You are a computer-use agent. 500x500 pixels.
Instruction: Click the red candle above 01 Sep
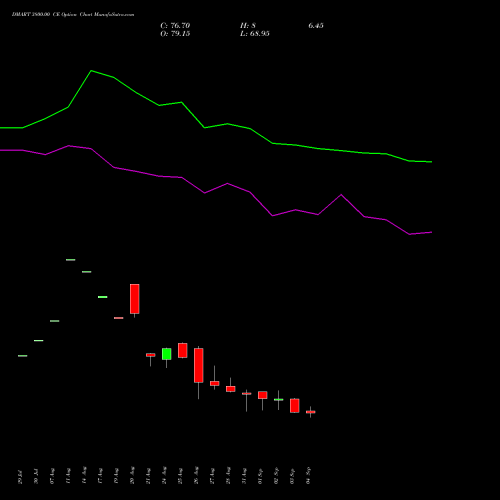click(263, 395)
